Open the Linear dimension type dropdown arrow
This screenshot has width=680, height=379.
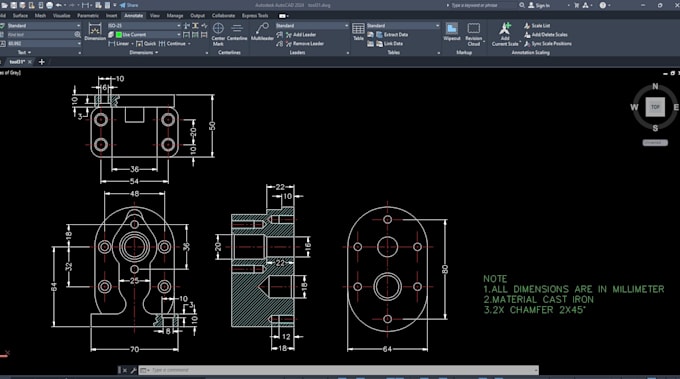click(132, 44)
